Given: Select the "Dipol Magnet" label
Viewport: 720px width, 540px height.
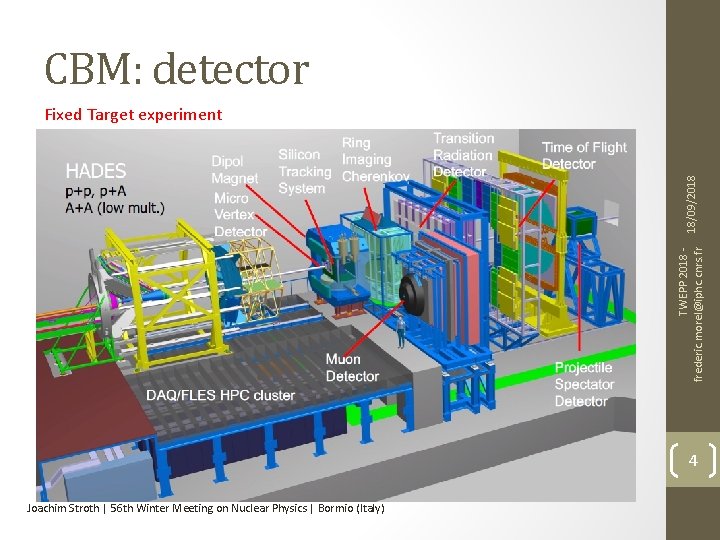Looking at the screenshot, I should 234,169.
